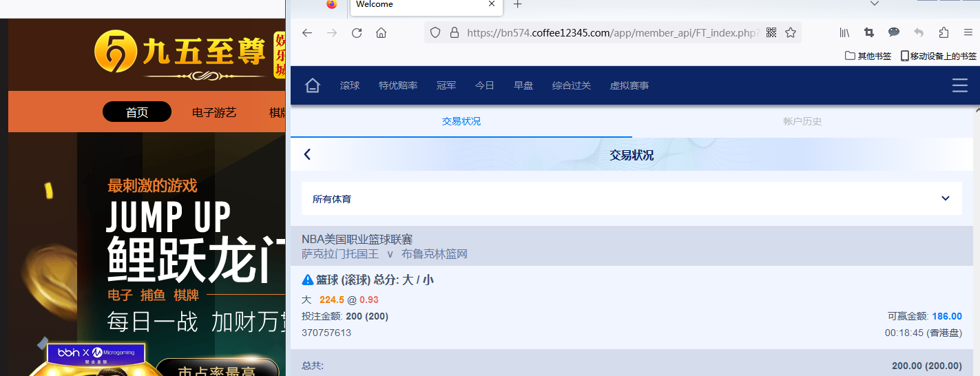Image resolution: width=980 pixels, height=376 pixels.
Task: Open 移动设备上的书签 bookmarks folder
Action: point(939,56)
